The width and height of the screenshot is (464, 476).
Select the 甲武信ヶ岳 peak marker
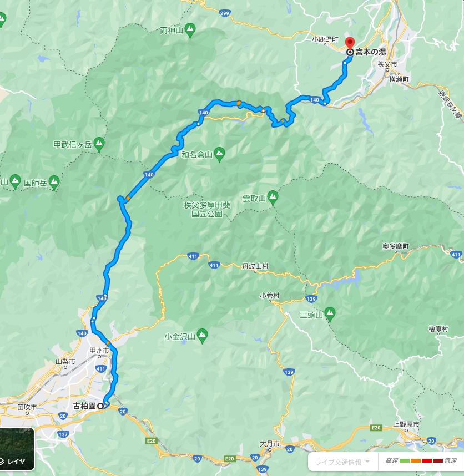pos(99,144)
